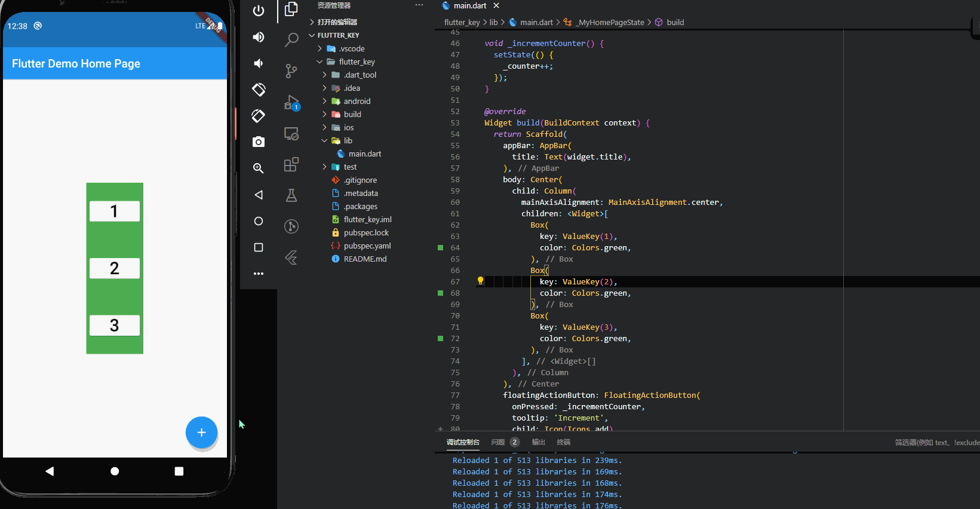Take emulator screenshot with camera icon
This screenshot has width=980, height=509.
[x=259, y=142]
